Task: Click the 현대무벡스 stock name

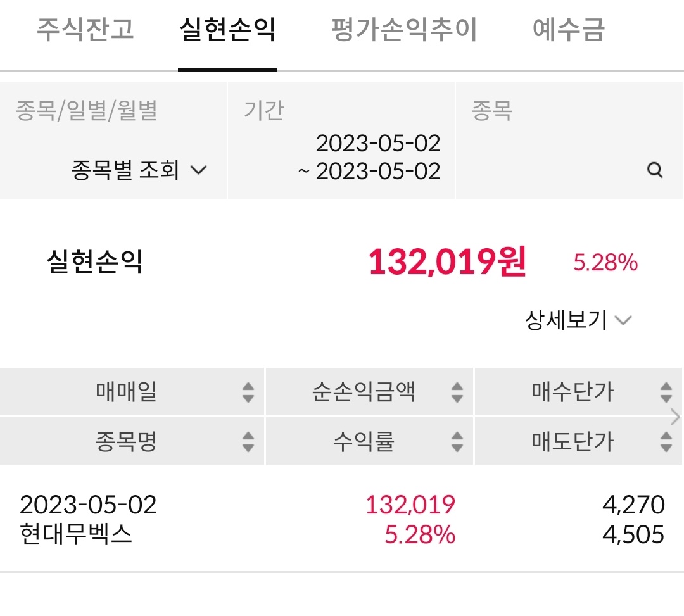Action: coord(75,534)
